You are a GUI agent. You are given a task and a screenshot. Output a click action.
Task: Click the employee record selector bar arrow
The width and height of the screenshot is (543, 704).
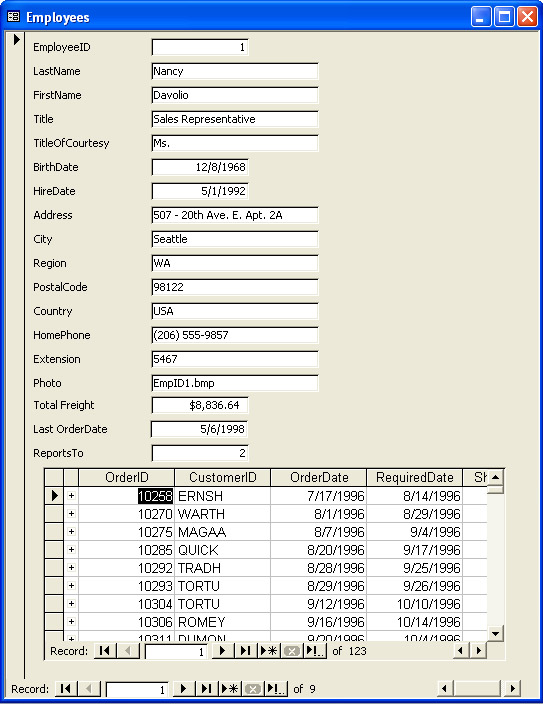pyautogui.click(x=17, y=40)
